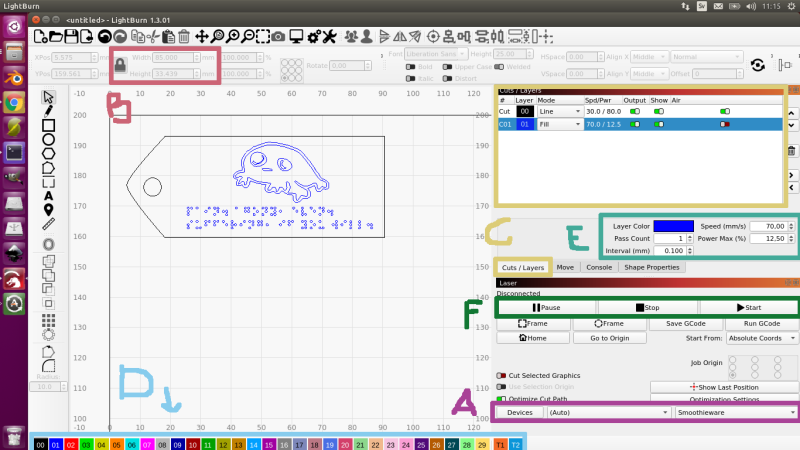Click the Show Last Position button
The image size is (800, 450).
coord(724,387)
